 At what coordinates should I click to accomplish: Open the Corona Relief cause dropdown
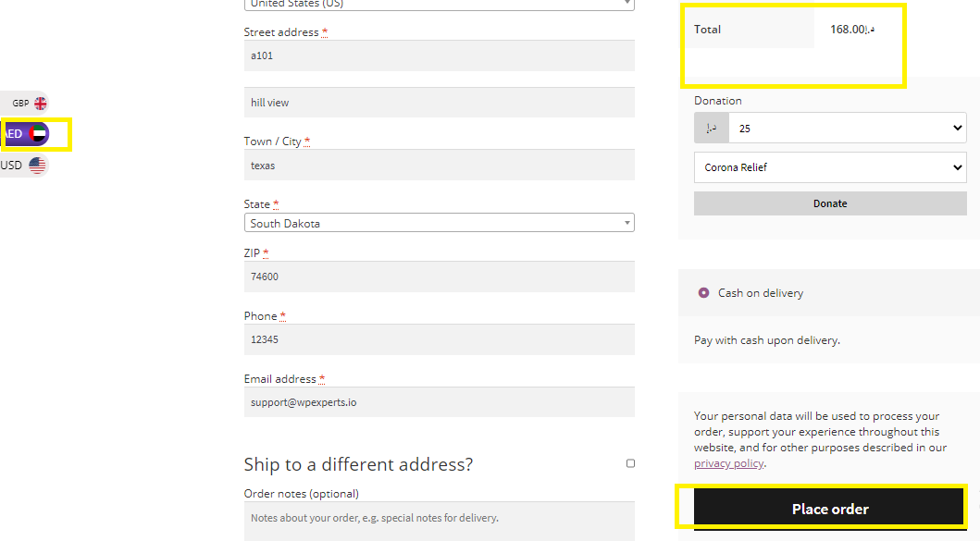click(830, 167)
